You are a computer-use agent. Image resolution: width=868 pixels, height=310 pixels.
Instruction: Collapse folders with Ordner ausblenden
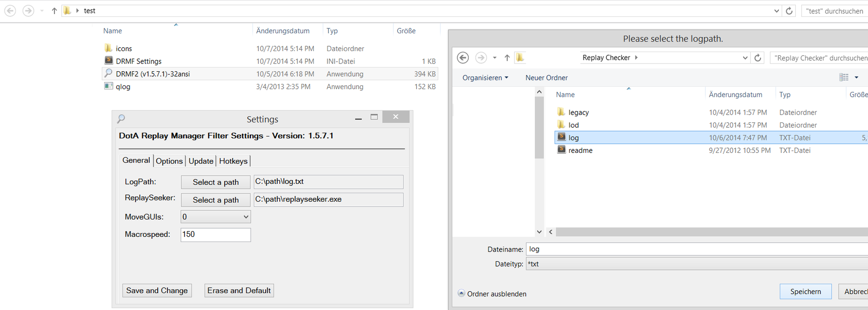point(492,294)
